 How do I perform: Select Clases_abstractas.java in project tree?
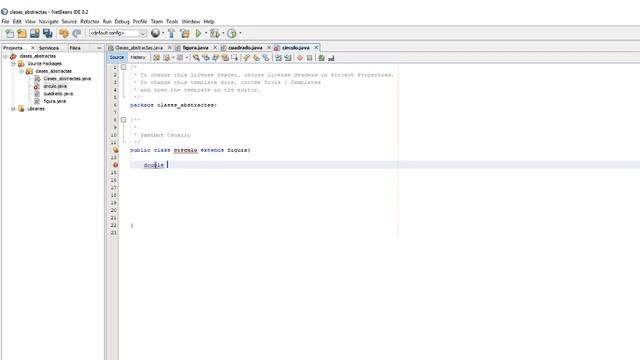[x=67, y=78]
